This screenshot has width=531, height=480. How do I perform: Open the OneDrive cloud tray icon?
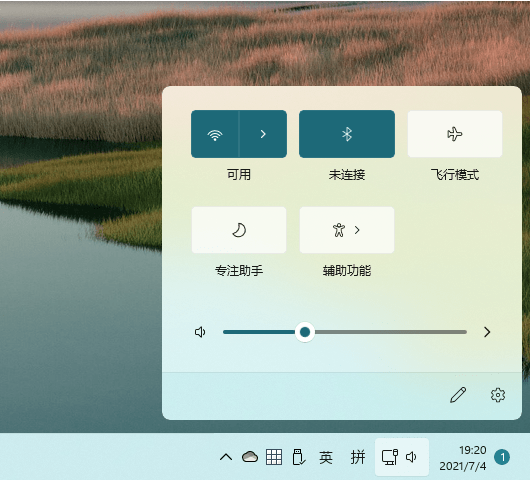point(250,457)
